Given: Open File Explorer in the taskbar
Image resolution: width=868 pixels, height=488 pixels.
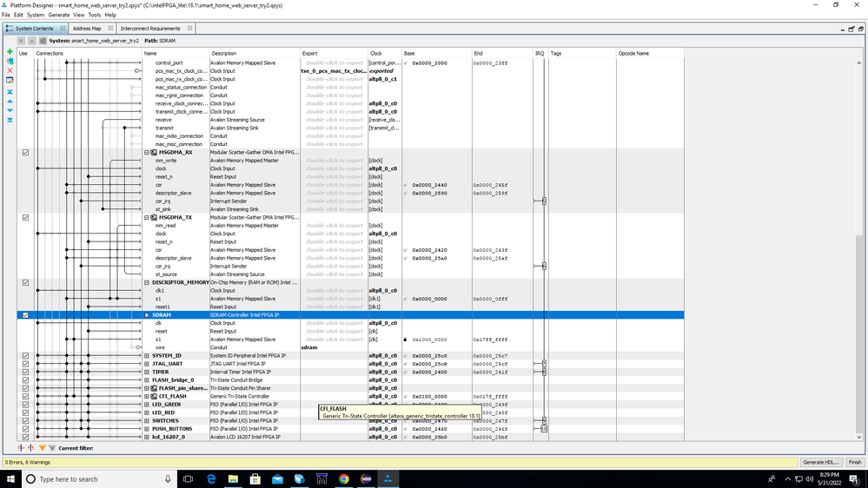Looking at the screenshot, I should (233, 479).
